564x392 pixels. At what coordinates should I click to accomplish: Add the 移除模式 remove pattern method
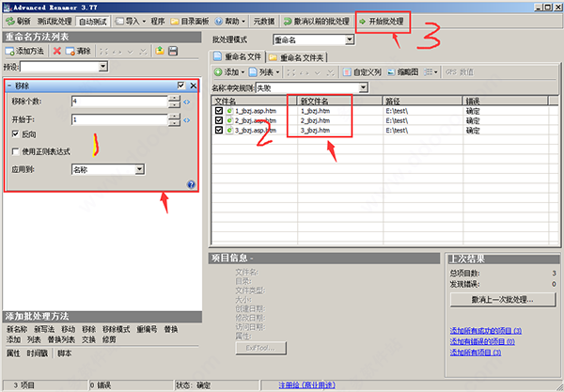point(117,329)
